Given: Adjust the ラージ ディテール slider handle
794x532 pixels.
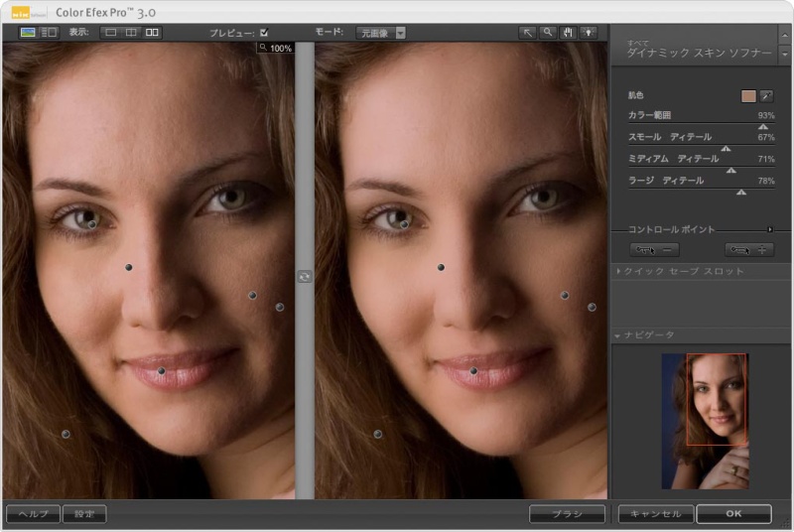Looking at the screenshot, I should 741,192.
